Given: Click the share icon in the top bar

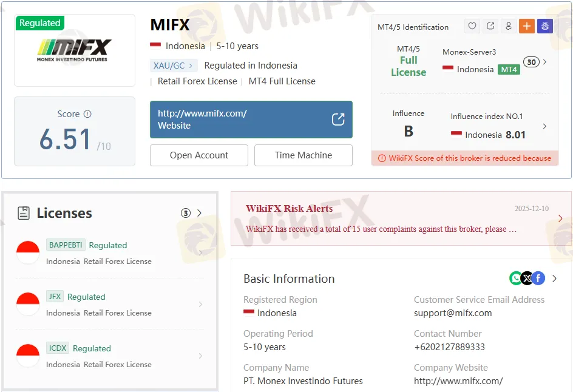Looking at the screenshot, I should click(490, 26).
